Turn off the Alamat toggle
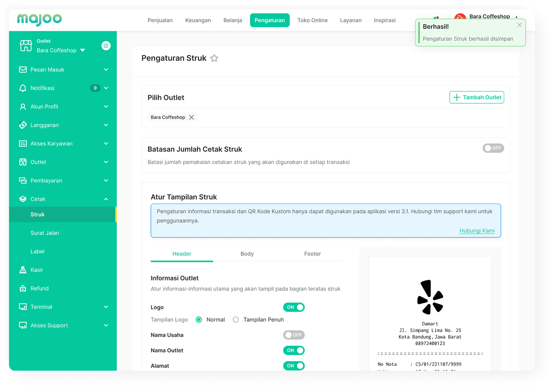Screen dimensions: 556x392 pyautogui.click(x=294, y=366)
